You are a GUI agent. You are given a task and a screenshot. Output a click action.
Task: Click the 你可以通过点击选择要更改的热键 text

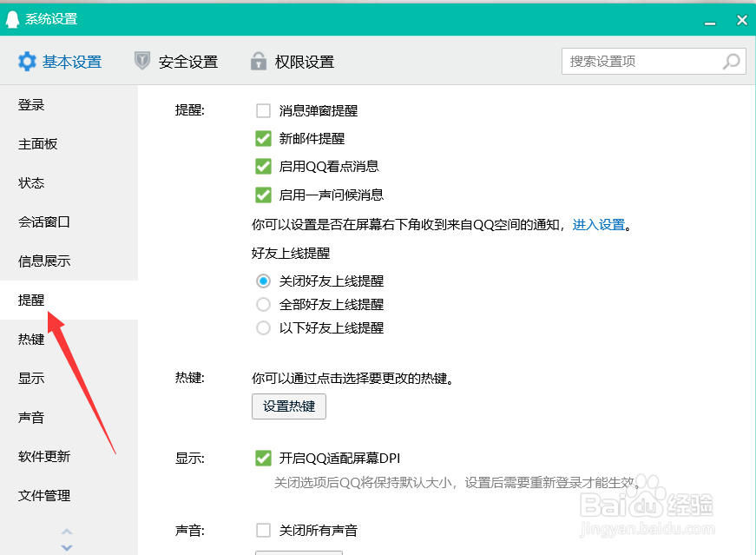tap(352, 379)
